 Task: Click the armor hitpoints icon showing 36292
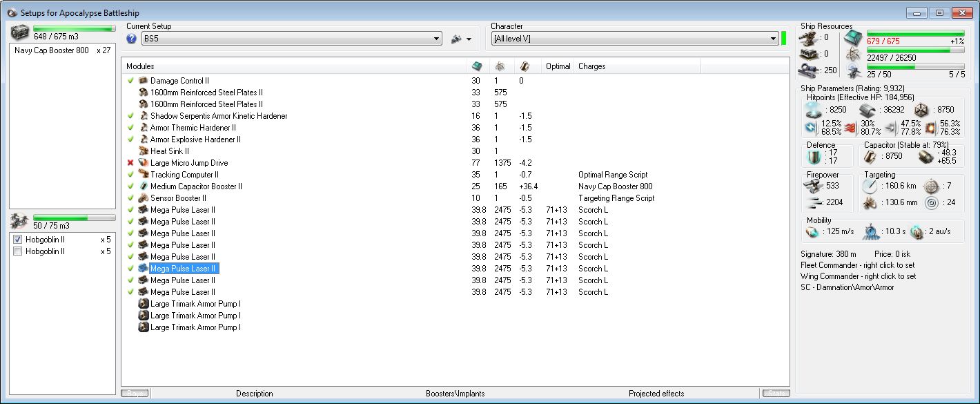point(868,110)
